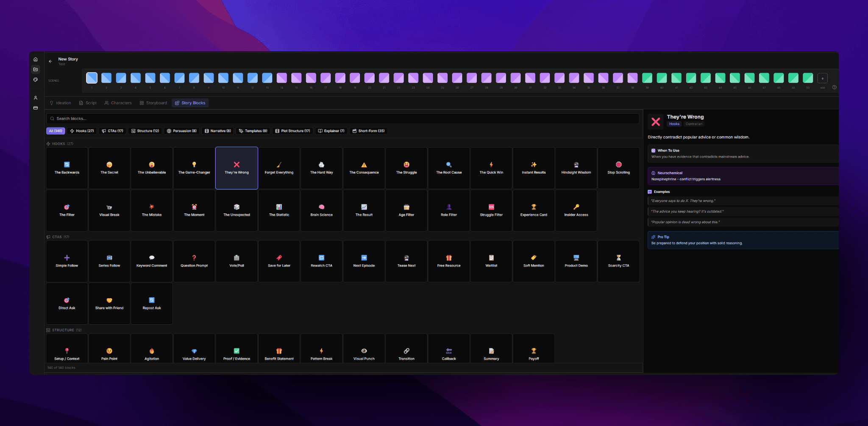Pick the Brain Science hook block

pos(321,210)
